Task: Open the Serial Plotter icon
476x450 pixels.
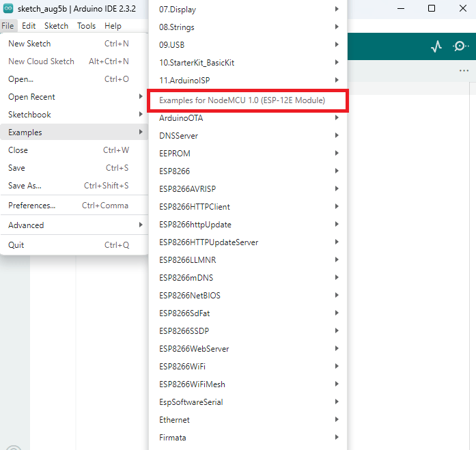Action: [436, 46]
